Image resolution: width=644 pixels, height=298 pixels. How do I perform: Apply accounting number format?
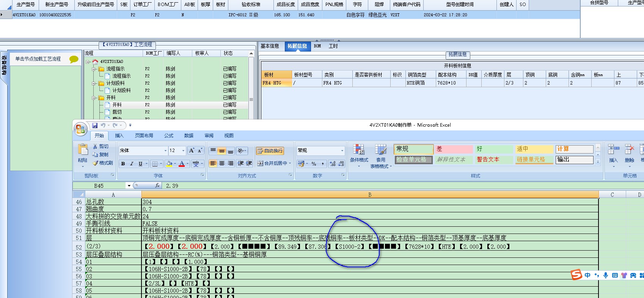coord(301,164)
